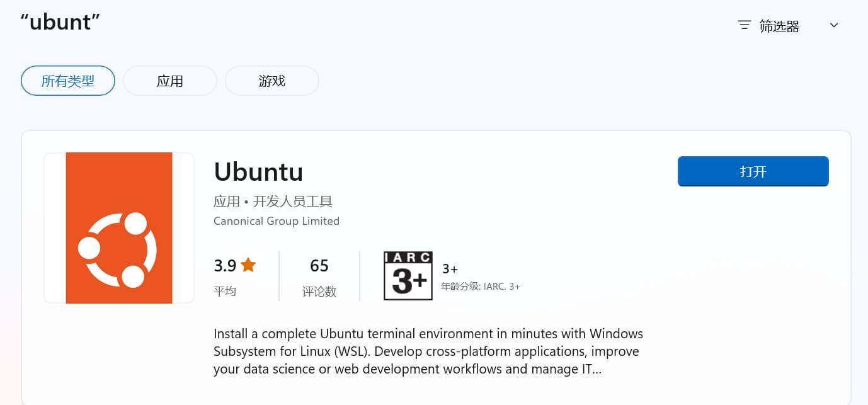Click the IARC 3+ rating badge
The width and height of the screenshot is (868, 405).
click(x=408, y=276)
